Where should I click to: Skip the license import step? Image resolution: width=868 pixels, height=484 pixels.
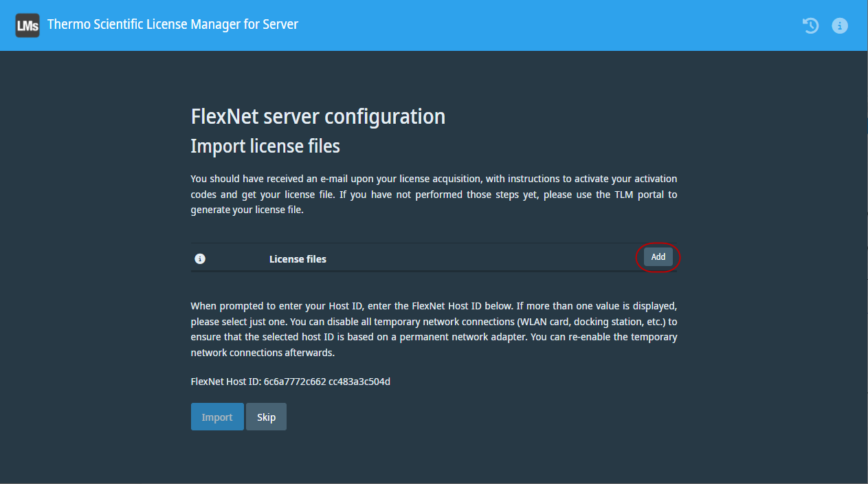point(266,417)
